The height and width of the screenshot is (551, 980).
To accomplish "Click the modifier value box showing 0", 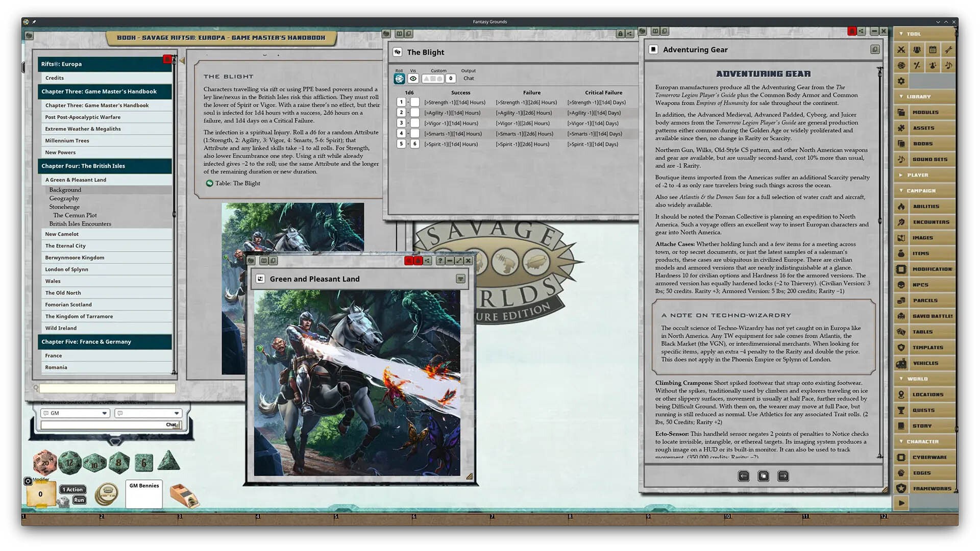I will [x=40, y=494].
